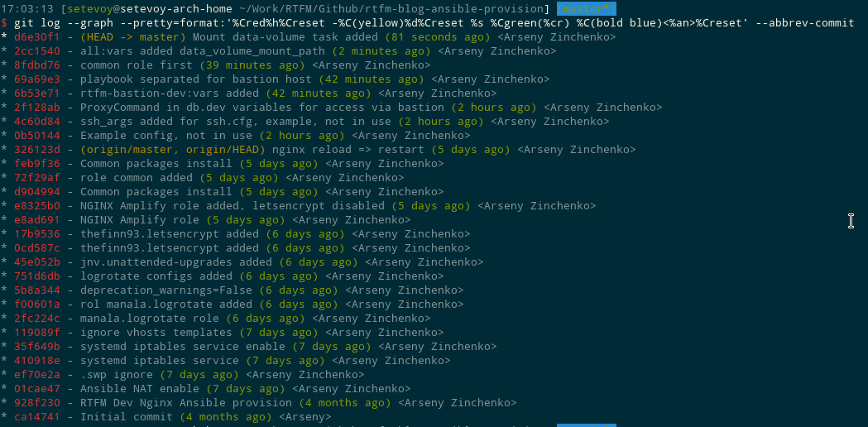Image resolution: width=868 pixels, height=427 pixels.
Task: Click commit hash 2f128ab
Action: [37, 108]
